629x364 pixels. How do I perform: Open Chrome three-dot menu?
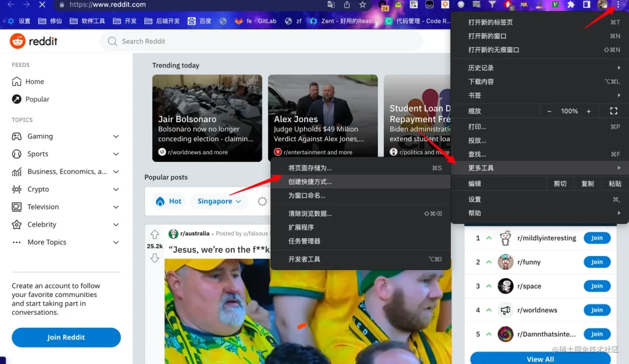coord(618,4)
